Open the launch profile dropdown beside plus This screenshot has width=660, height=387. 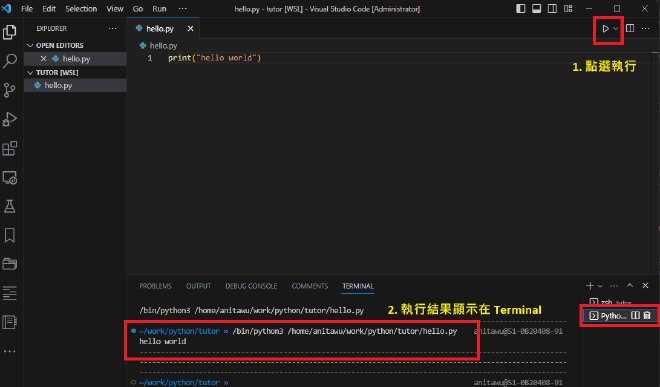[x=600, y=286]
